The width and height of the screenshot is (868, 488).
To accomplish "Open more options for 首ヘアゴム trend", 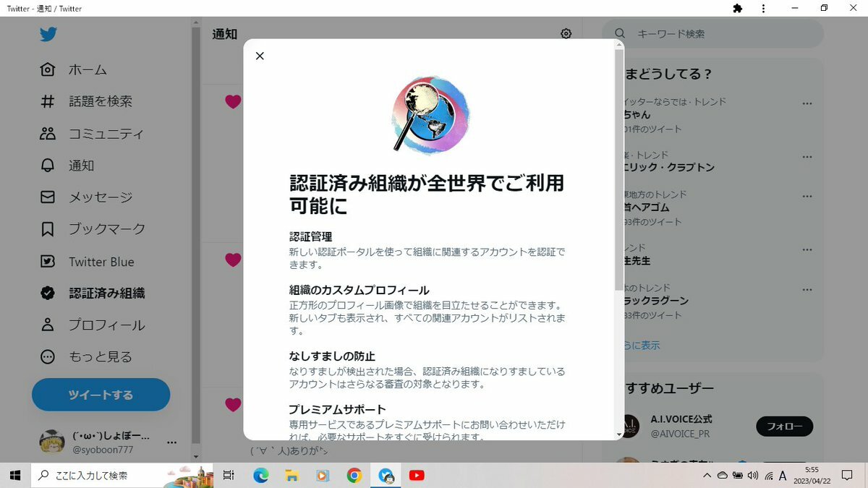I will (807, 196).
